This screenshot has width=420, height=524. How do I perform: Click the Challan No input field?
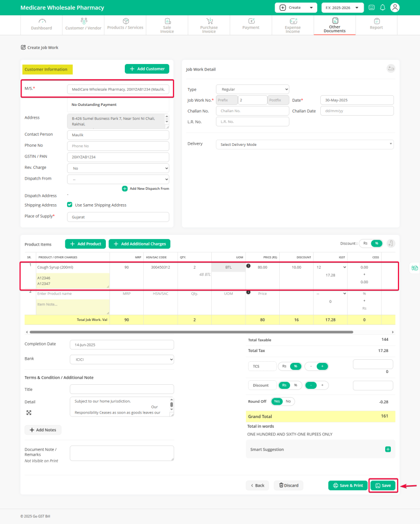pos(252,111)
